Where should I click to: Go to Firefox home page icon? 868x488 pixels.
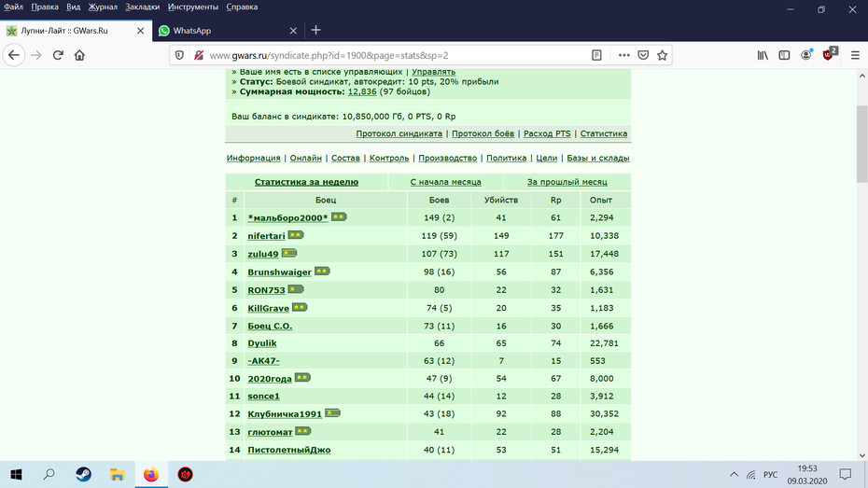[x=79, y=55]
